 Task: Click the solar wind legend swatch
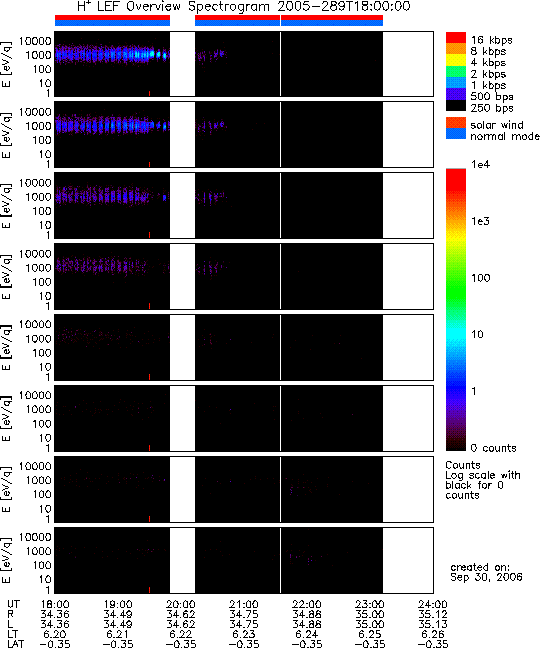(456, 123)
